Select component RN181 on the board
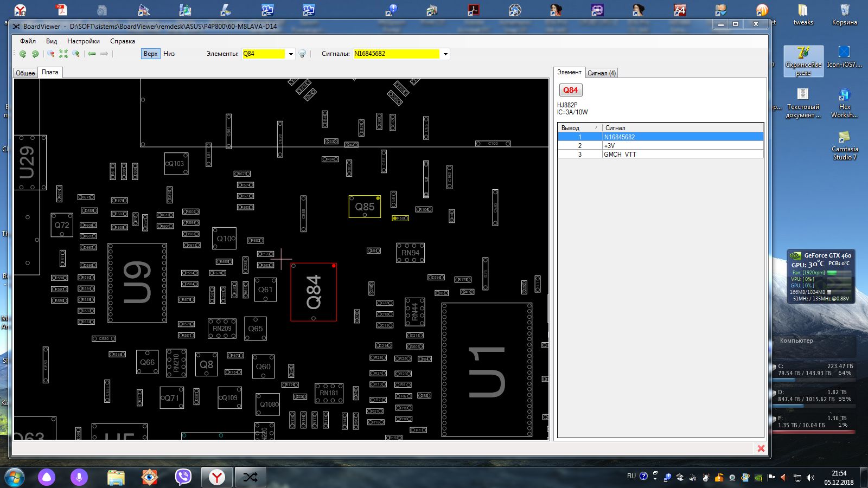The width and height of the screenshot is (868, 488). click(329, 393)
